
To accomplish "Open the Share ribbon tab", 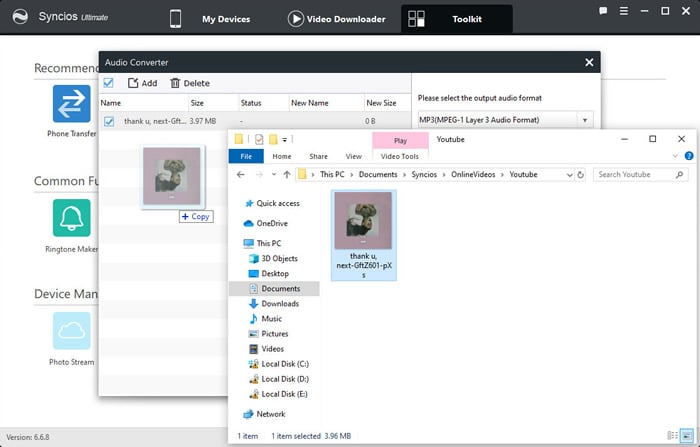I will pos(318,156).
